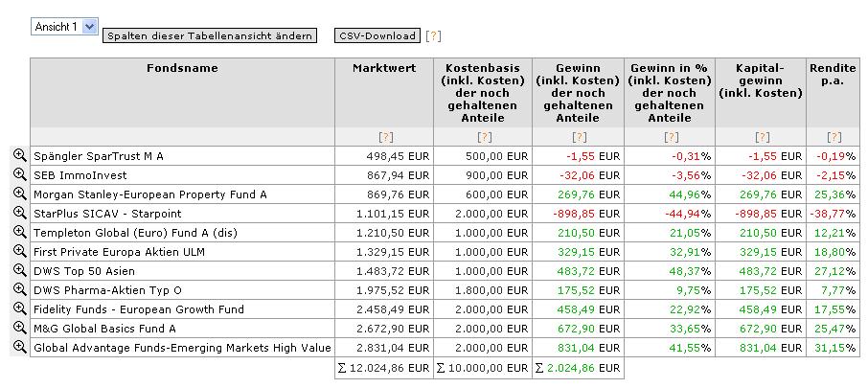868x388 pixels.
Task: Click market value 1.483,72 EUR
Action: 393,271
